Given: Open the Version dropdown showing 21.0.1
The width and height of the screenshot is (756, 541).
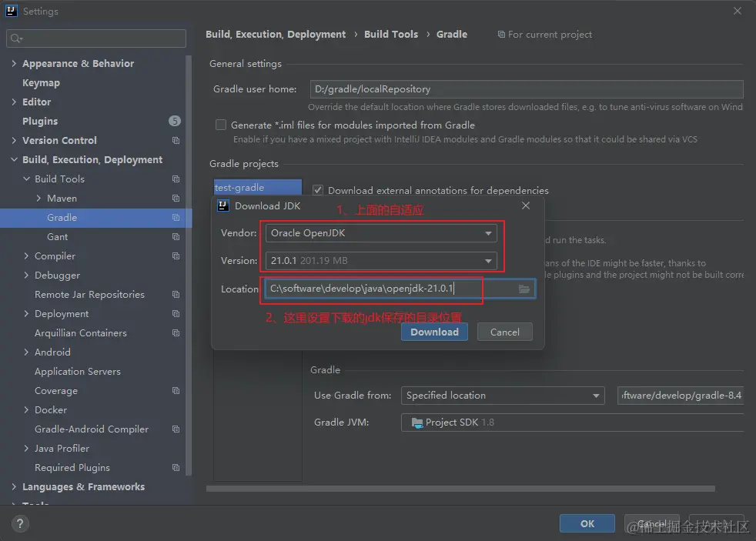Looking at the screenshot, I should point(381,261).
